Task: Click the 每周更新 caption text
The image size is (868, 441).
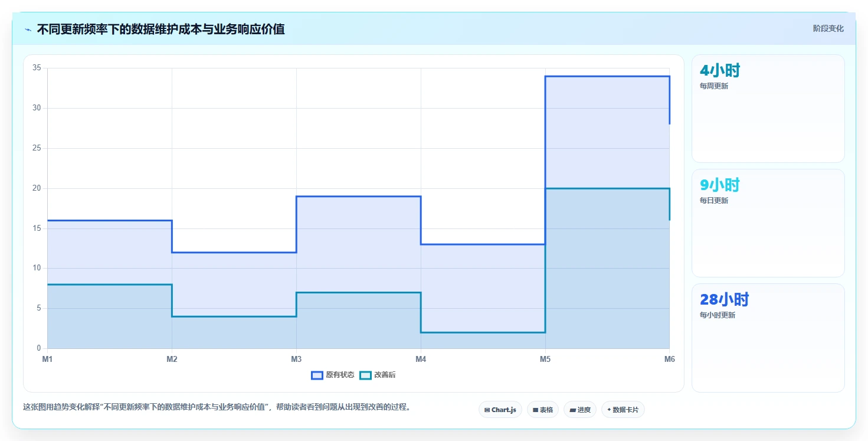Action: (714, 86)
